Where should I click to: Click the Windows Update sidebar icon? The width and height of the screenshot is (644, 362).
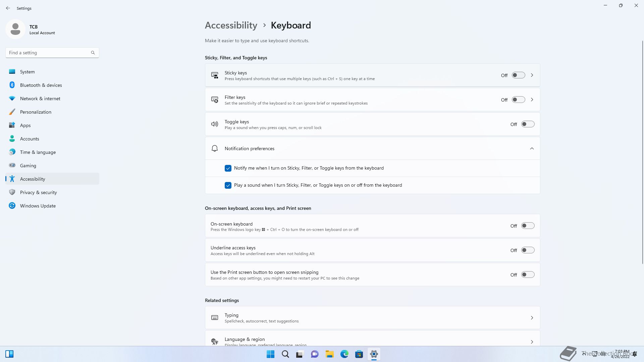click(x=12, y=206)
